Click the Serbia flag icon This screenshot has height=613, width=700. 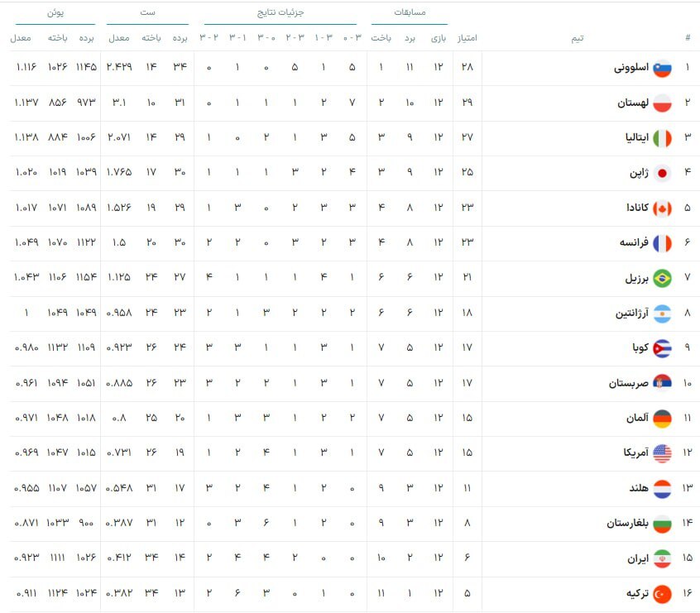(662, 383)
